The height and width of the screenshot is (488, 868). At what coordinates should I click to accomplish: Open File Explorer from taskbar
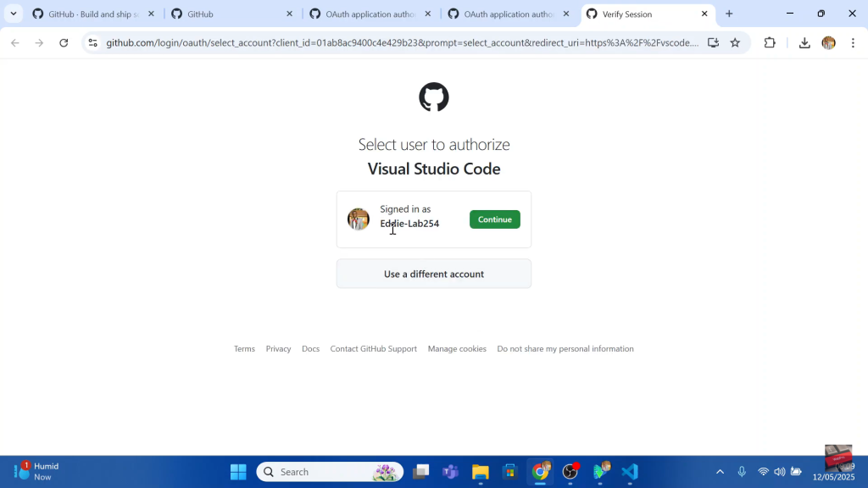pyautogui.click(x=480, y=472)
